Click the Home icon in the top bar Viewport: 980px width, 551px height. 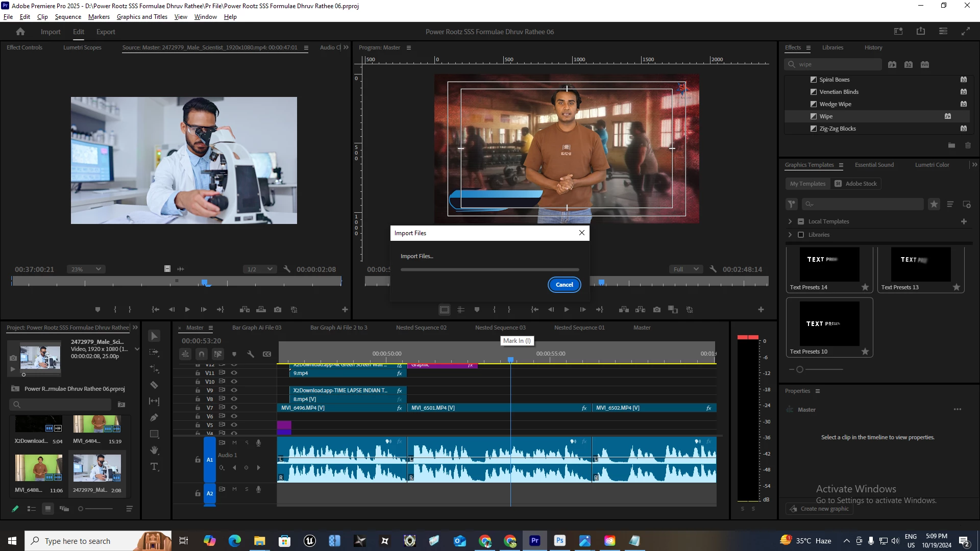pyautogui.click(x=20, y=32)
